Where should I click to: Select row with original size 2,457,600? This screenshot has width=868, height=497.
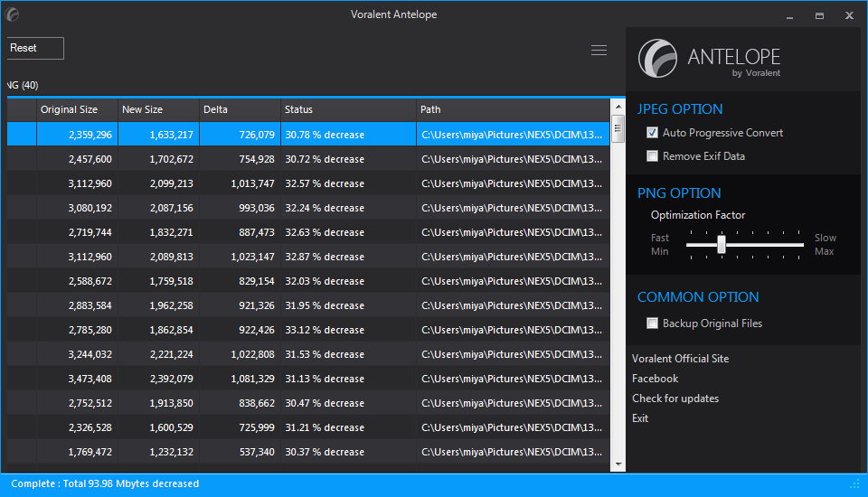tap(308, 159)
